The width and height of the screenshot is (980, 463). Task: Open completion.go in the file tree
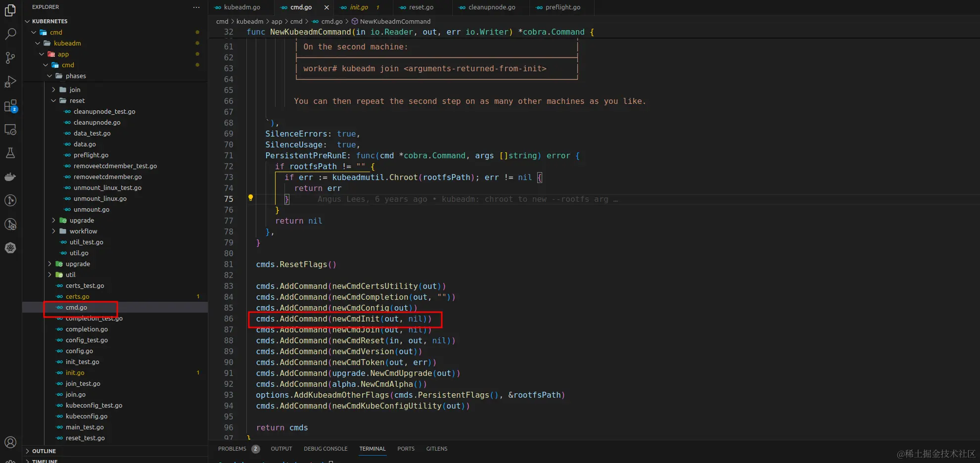tap(87, 329)
